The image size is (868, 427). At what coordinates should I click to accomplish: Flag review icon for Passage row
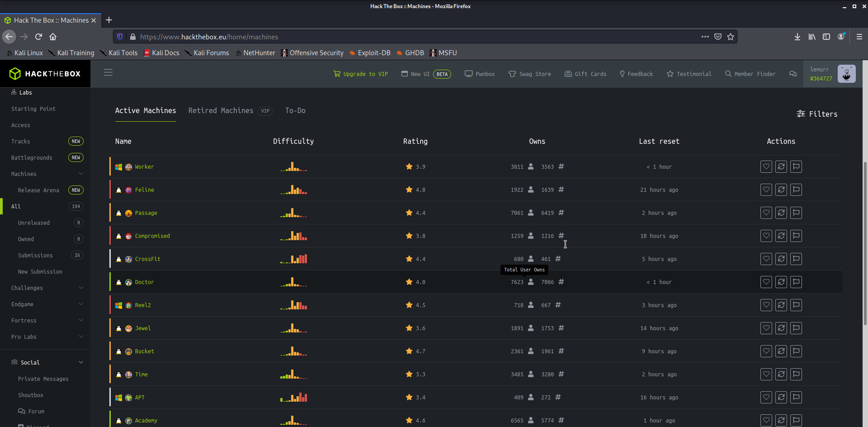coord(796,213)
